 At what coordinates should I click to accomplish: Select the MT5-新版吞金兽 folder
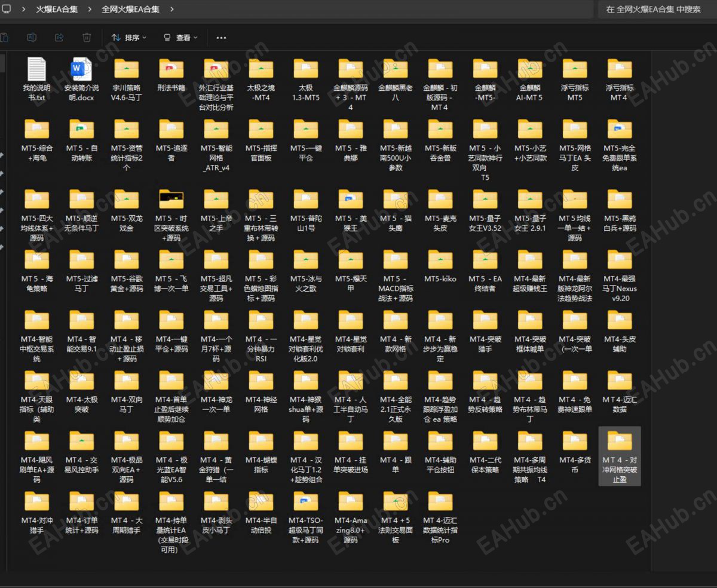click(x=440, y=140)
